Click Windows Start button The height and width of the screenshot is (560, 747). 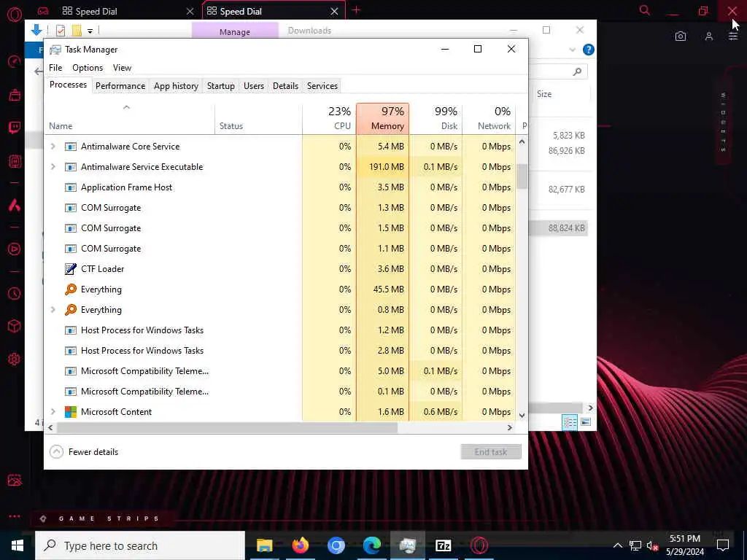click(18, 545)
